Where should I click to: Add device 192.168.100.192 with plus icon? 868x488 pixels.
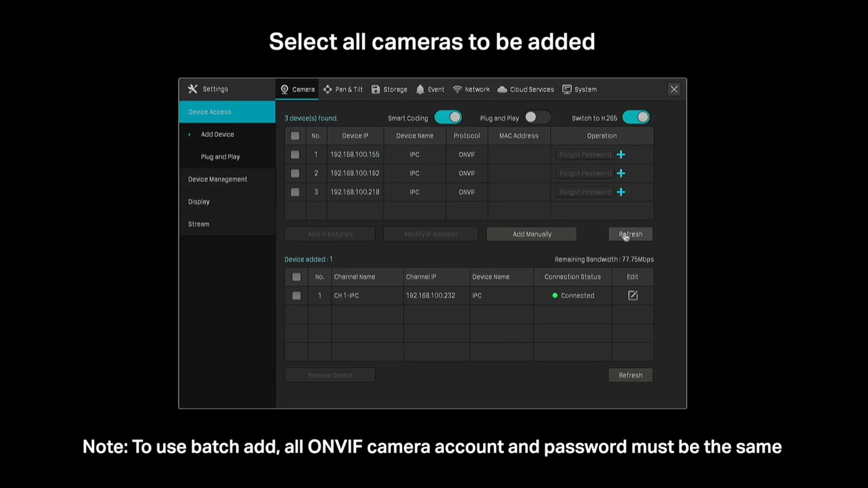point(621,173)
